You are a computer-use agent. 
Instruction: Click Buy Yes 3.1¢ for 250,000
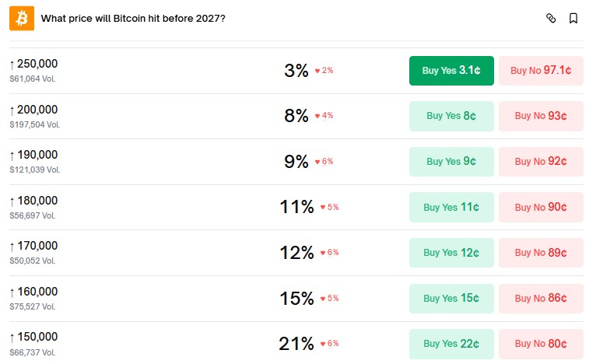[x=451, y=71]
